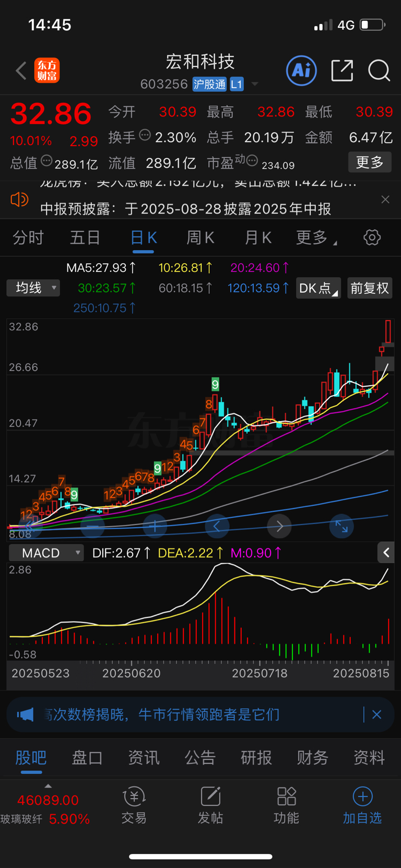Open the 公告 tab
The width and height of the screenshot is (401, 868).
click(200, 757)
